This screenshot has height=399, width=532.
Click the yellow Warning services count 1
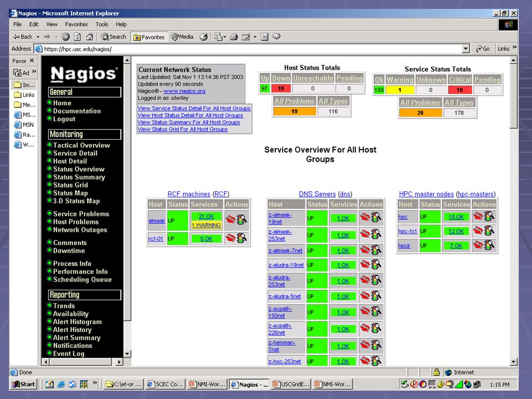click(x=400, y=90)
